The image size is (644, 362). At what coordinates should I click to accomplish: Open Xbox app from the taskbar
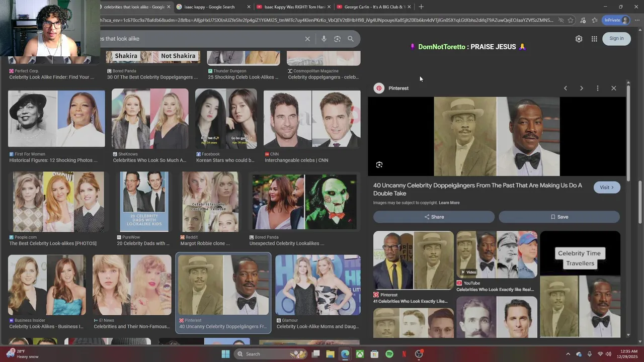pyautogui.click(x=360, y=354)
